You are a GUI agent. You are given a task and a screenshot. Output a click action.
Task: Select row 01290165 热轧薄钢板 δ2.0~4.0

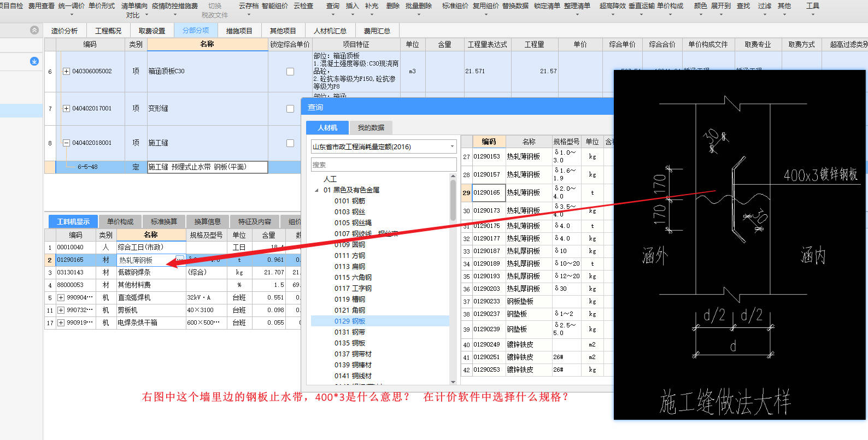pyautogui.click(x=537, y=192)
